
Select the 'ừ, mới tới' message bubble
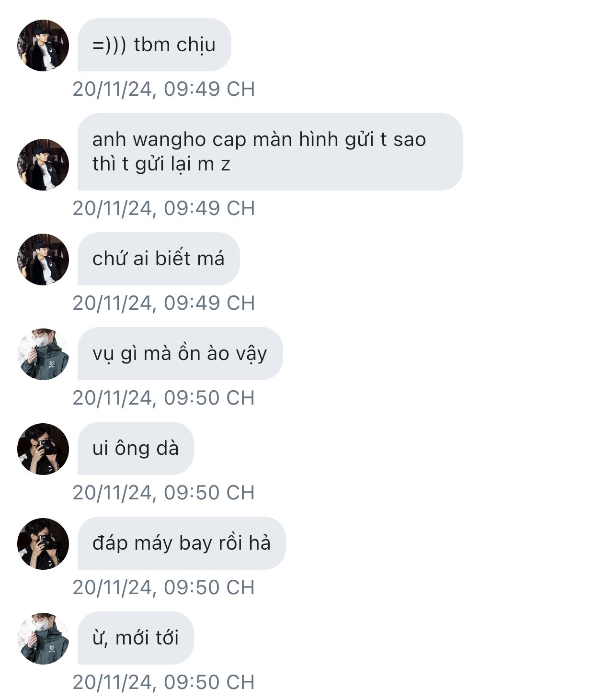pos(136,638)
